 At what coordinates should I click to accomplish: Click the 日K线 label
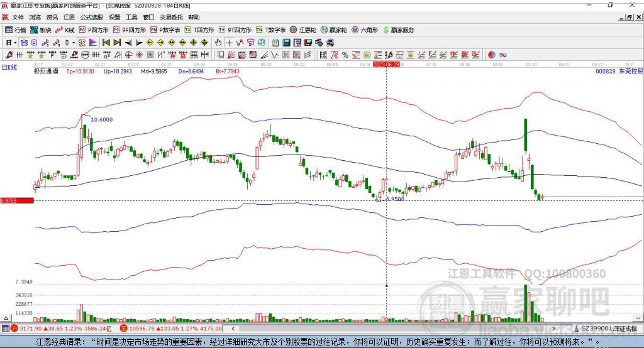[x=9, y=67]
